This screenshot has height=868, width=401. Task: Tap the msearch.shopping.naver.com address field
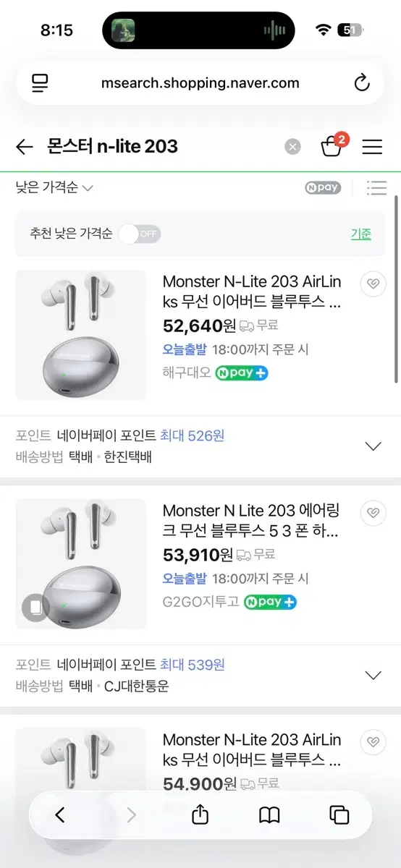[x=200, y=83]
